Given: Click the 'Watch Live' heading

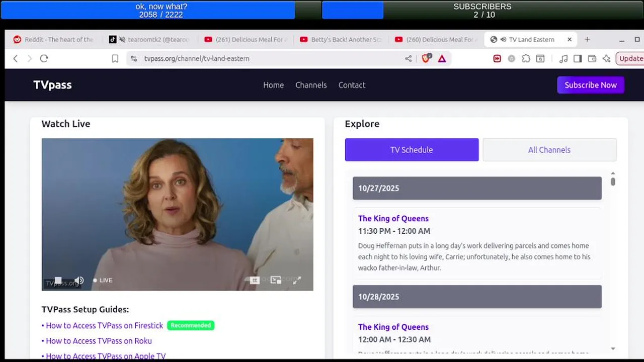Looking at the screenshot, I should pyautogui.click(x=66, y=124).
